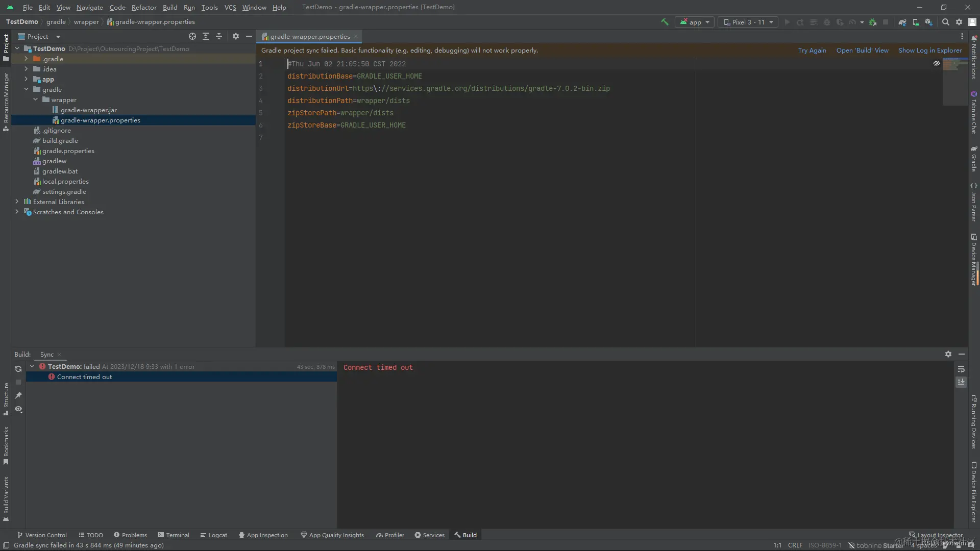Hide the Project panel with minus icon
The image size is (980, 551).
coord(249,36)
